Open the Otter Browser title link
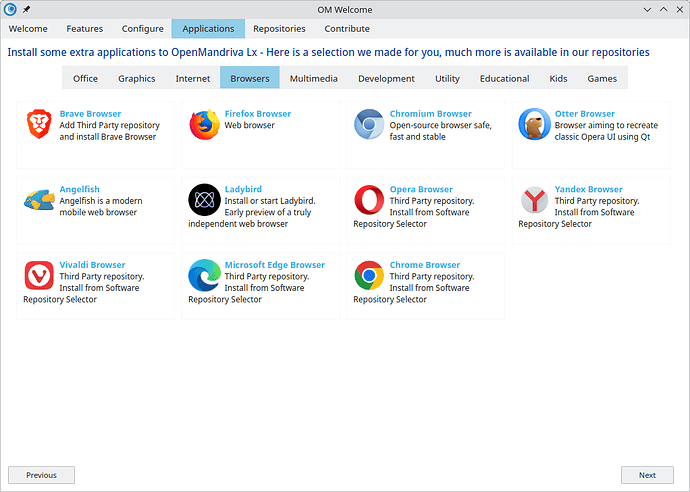The width and height of the screenshot is (690, 492). (584, 114)
